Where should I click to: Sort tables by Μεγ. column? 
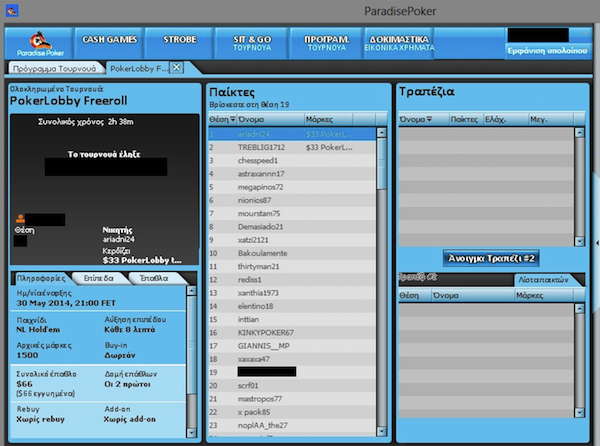(551, 119)
